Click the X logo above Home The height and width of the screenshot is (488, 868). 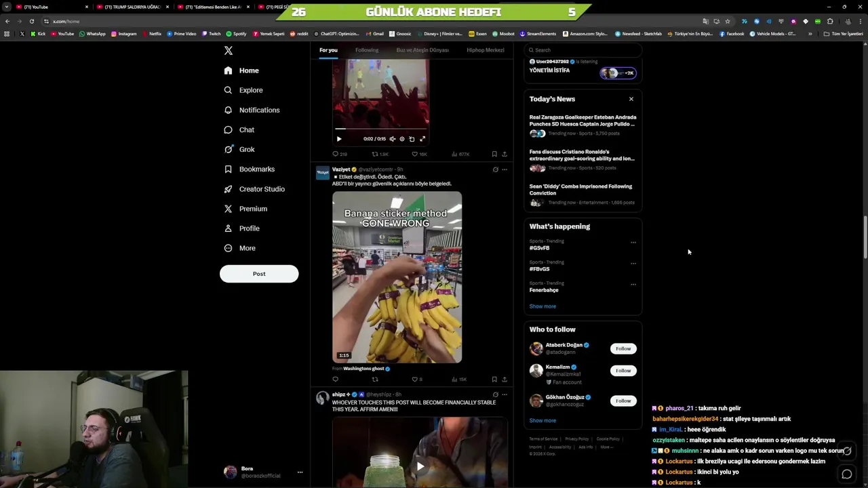click(x=229, y=51)
